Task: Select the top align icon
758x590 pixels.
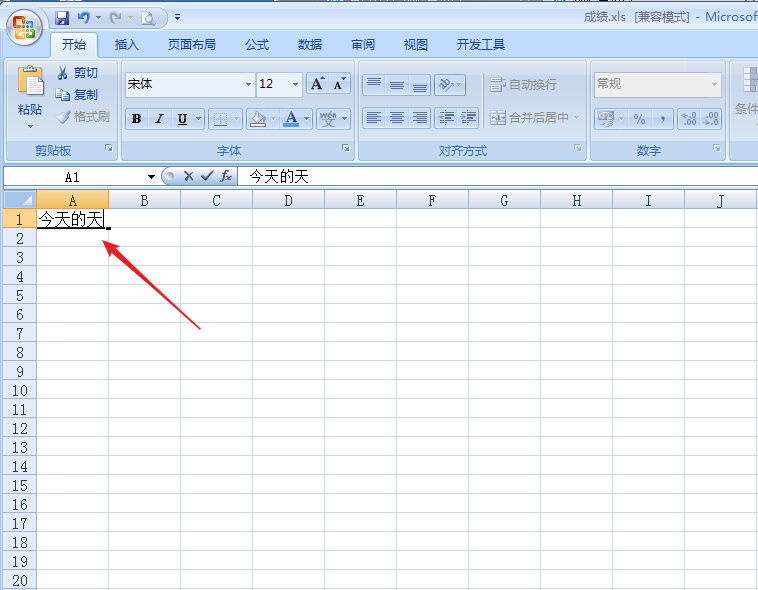Action: tap(374, 85)
